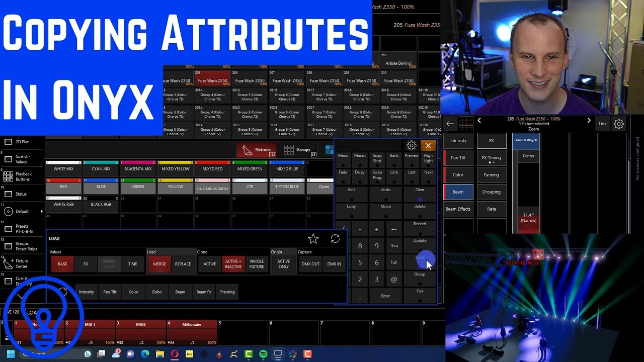This screenshot has width=644, height=362.
Task: Click the Record key
Action: click(x=420, y=227)
